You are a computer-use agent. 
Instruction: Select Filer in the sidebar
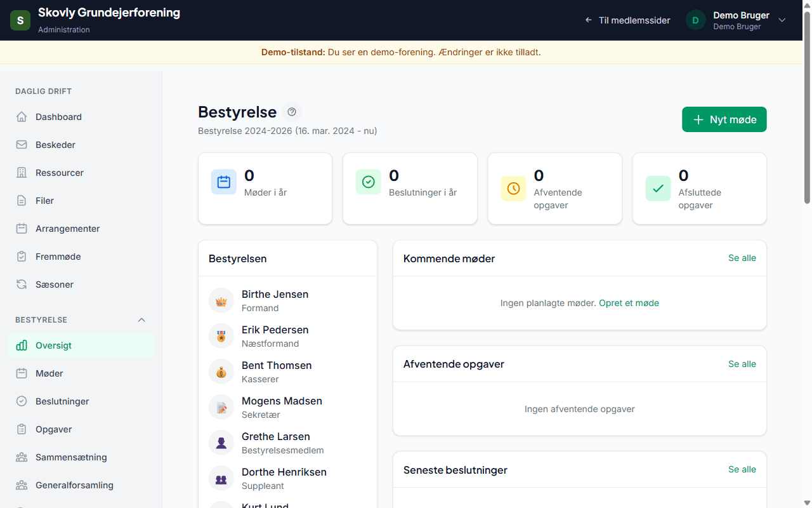pos(81,201)
